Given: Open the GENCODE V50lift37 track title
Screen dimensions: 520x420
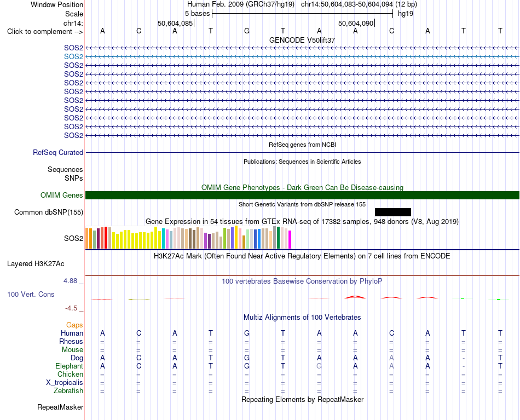Looking at the screenshot, I should pos(302,40).
